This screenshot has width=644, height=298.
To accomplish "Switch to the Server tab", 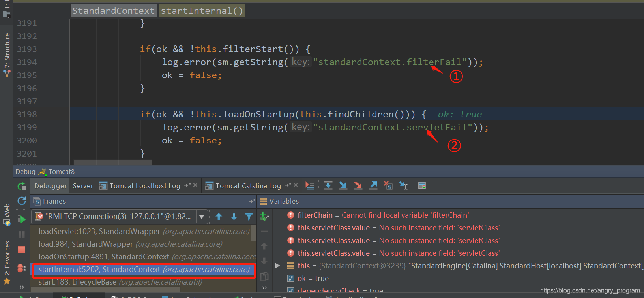I will pyautogui.click(x=83, y=186).
